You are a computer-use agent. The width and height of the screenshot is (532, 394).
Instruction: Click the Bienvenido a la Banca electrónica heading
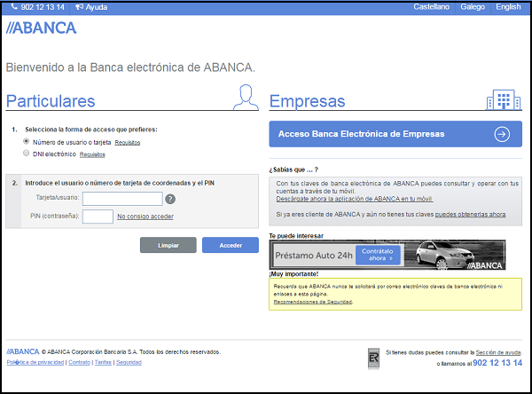click(x=130, y=67)
